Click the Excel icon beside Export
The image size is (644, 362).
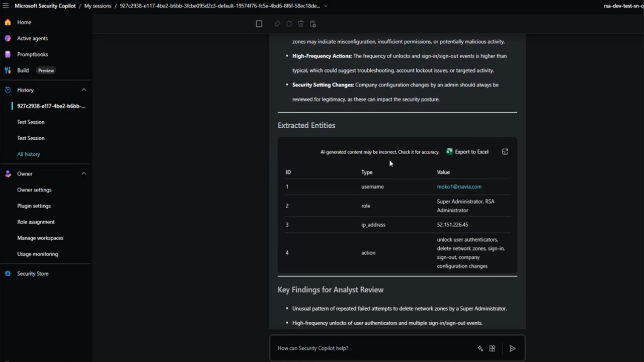[x=449, y=151]
